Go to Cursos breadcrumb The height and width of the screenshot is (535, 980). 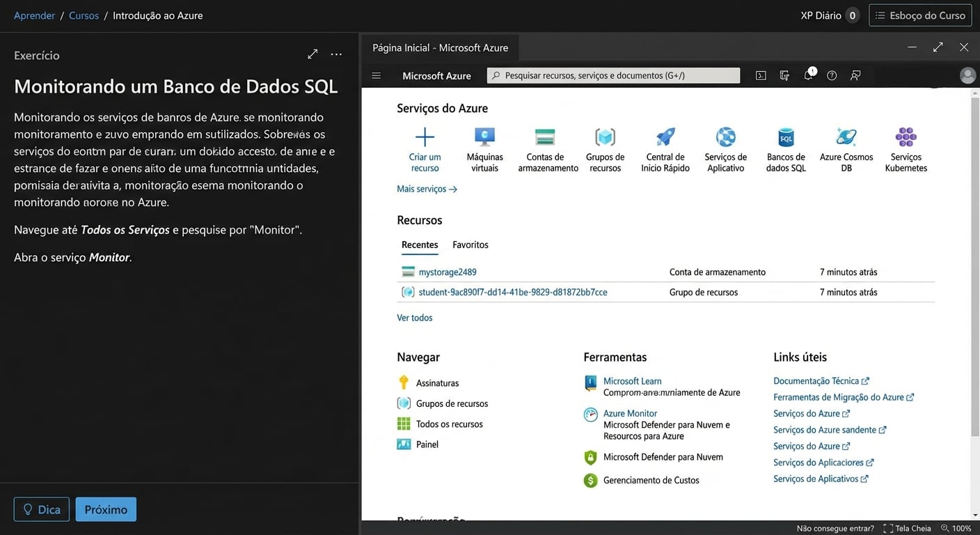coord(84,15)
